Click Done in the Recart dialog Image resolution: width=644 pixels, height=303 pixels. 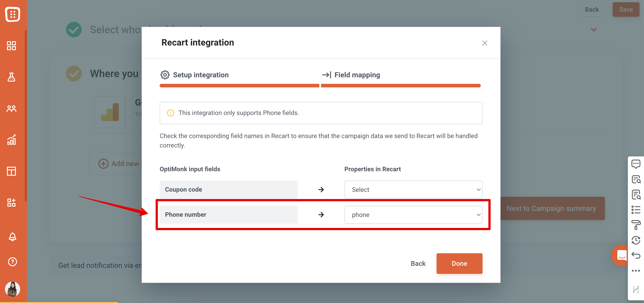(x=459, y=263)
